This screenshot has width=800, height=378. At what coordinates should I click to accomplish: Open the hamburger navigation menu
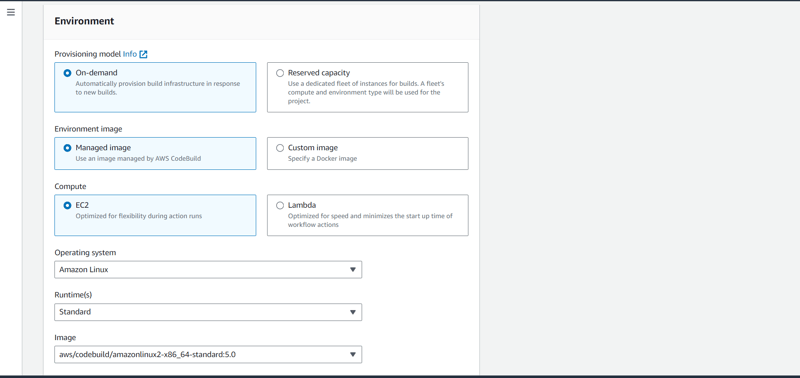(11, 12)
